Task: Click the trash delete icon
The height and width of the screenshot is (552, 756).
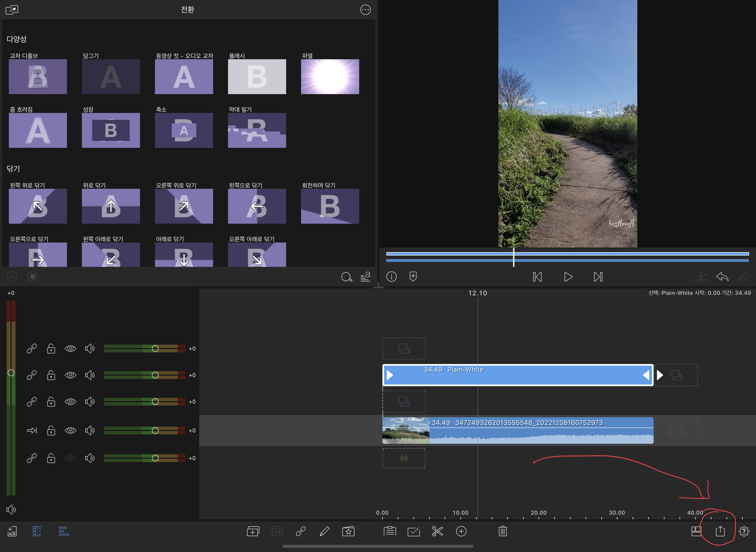Action: coord(503,531)
